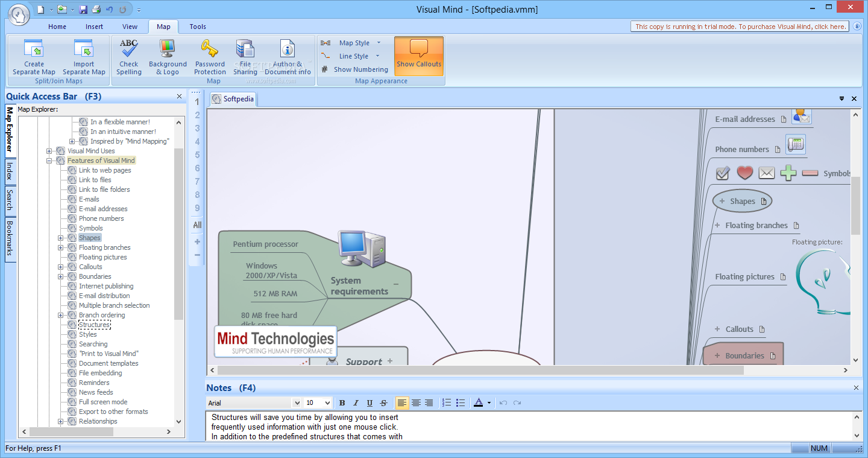This screenshot has height=458, width=868.
Task: Click the New document icon in quick toolbar
Action: (x=40, y=9)
